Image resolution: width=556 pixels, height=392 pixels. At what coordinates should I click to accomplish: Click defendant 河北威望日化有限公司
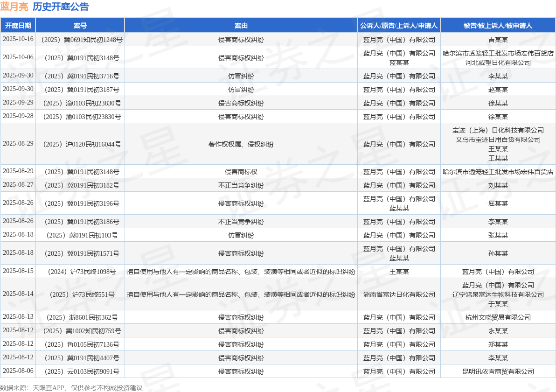(x=498, y=63)
